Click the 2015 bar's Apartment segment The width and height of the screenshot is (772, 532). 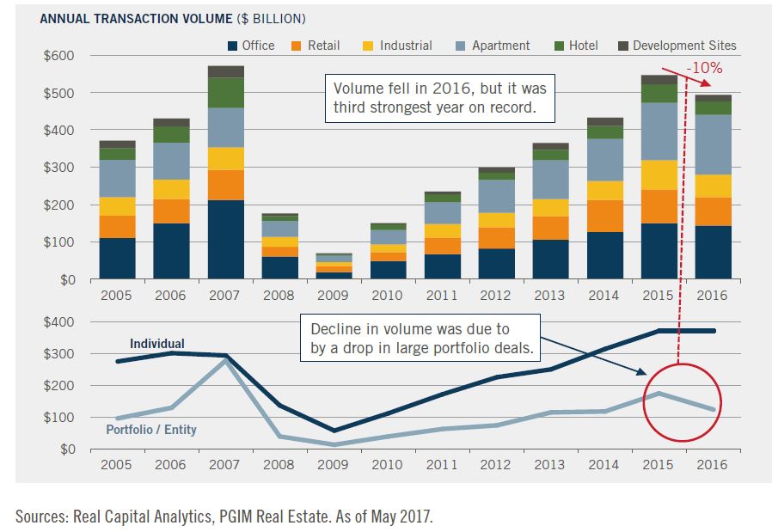pyautogui.click(x=659, y=131)
